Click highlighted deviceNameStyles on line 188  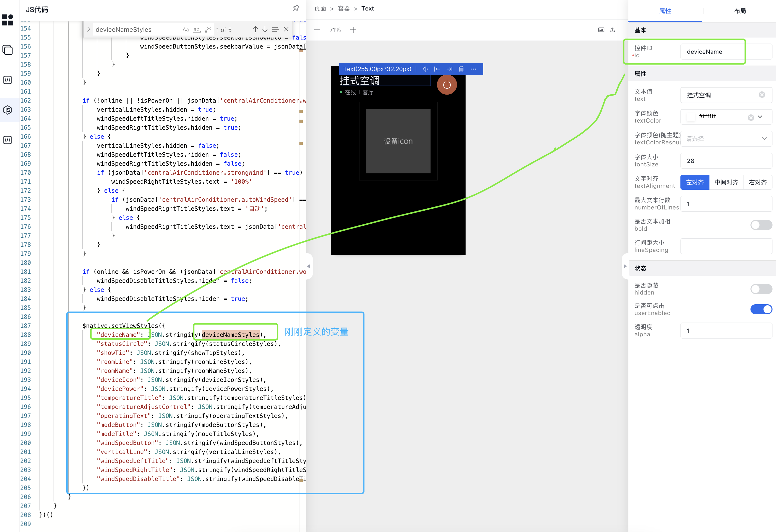pyautogui.click(x=230, y=335)
